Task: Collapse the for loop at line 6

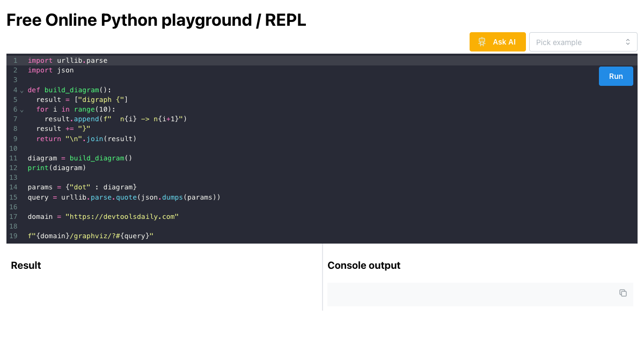Action: (x=21, y=109)
